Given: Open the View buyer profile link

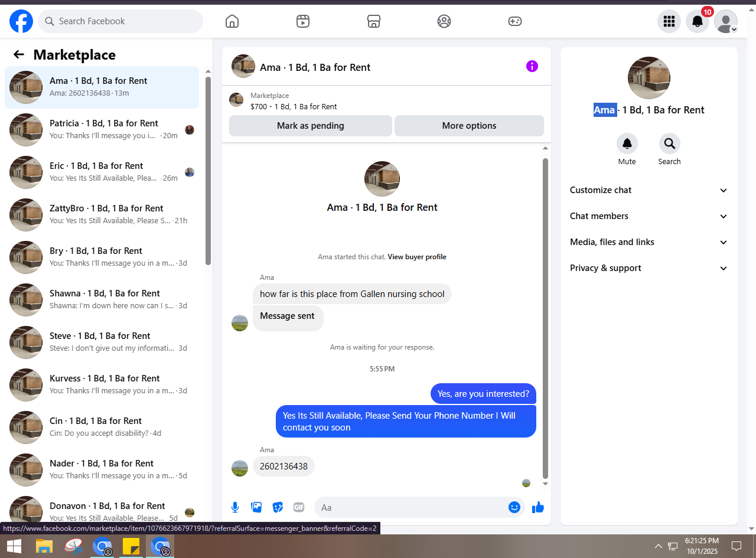Looking at the screenshot, I should pyautogui.click(x=417, y=257).
